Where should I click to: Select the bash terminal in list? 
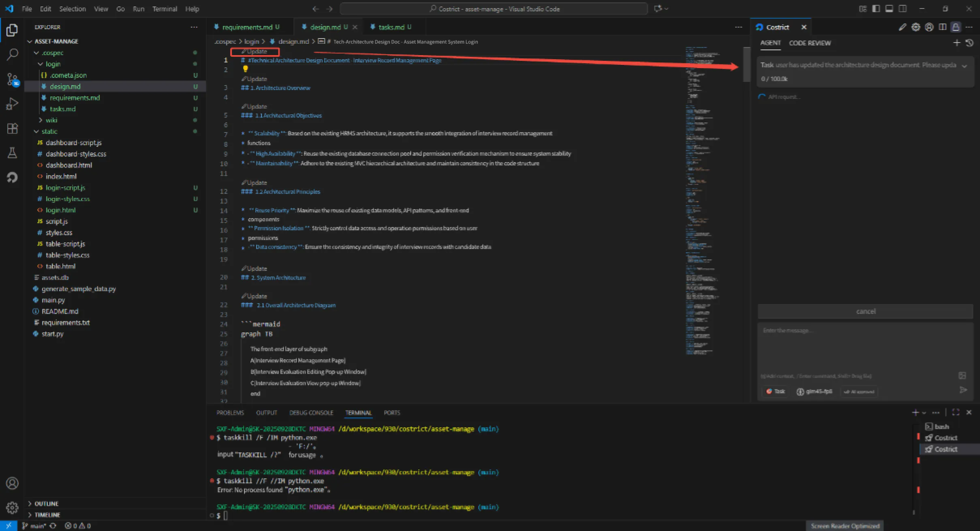click(937, 426)
